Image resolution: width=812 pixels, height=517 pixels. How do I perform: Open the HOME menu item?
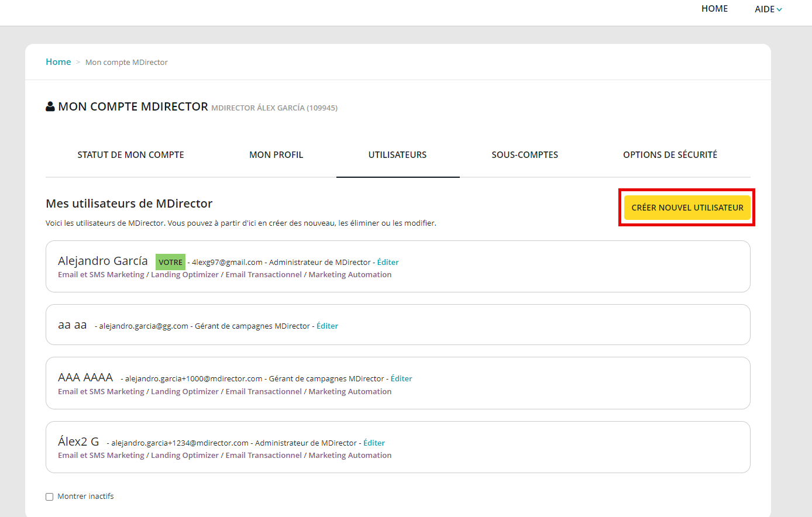coord(714,9)
